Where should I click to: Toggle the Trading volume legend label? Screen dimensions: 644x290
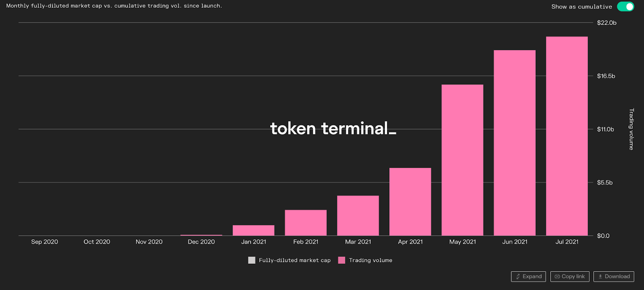click(370, 260)
